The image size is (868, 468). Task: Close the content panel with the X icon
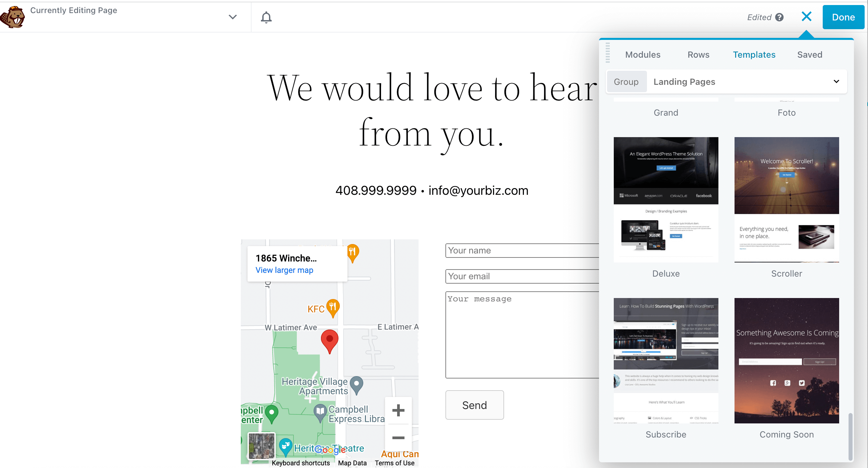coord(806,16)
